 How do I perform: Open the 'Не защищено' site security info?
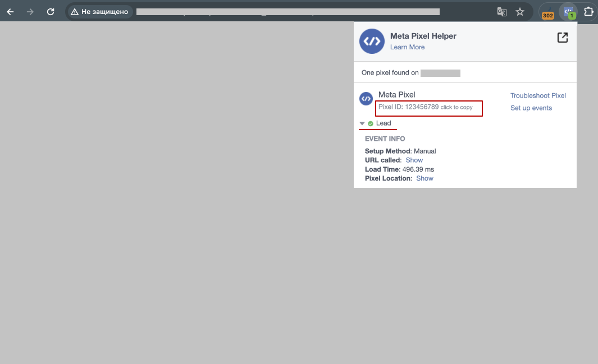(x=100, y=12)
